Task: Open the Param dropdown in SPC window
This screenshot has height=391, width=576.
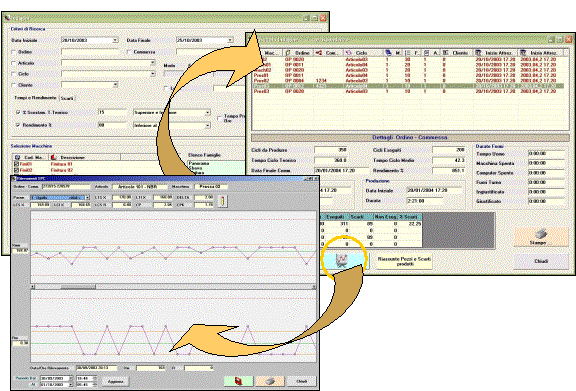Action: click(x=87, y=198)
